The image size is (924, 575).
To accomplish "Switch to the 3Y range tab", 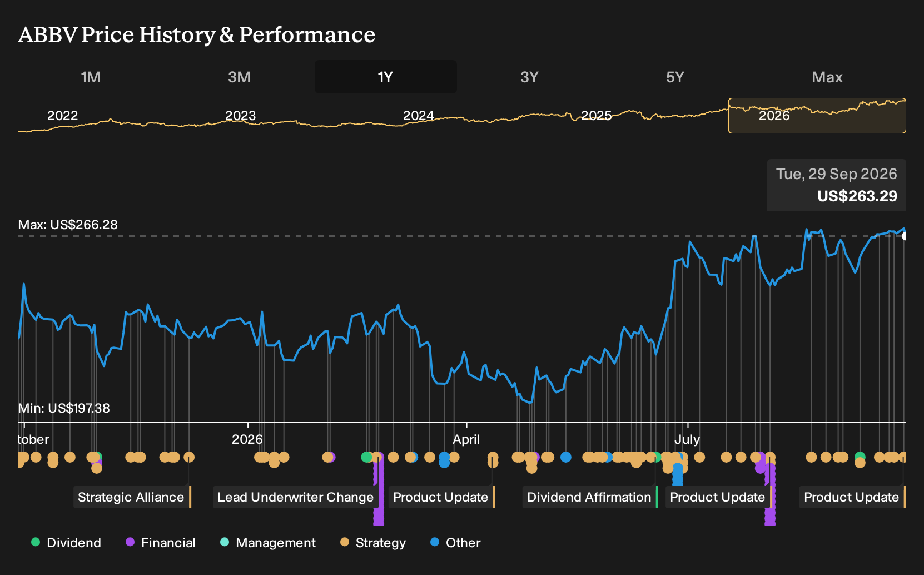I will (x=529, y=77).
